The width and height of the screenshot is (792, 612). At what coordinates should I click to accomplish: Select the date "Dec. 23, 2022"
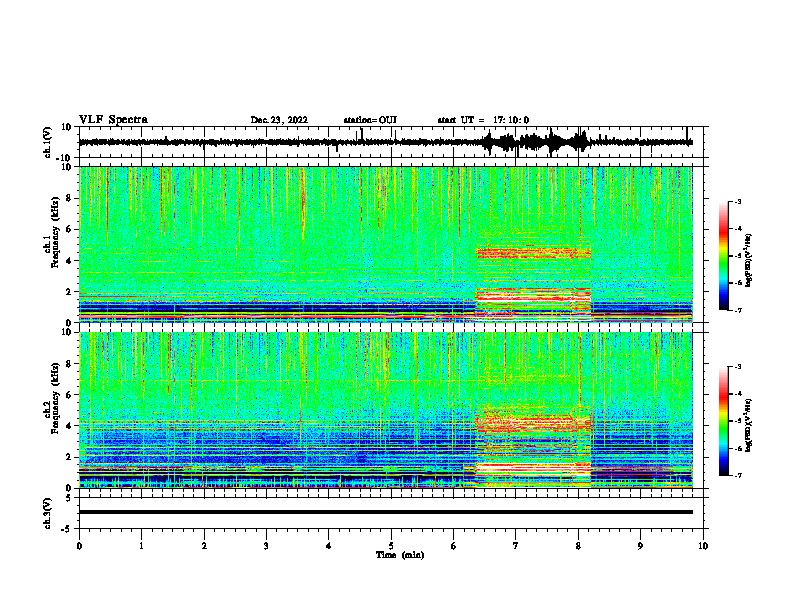tap(279, 120)
